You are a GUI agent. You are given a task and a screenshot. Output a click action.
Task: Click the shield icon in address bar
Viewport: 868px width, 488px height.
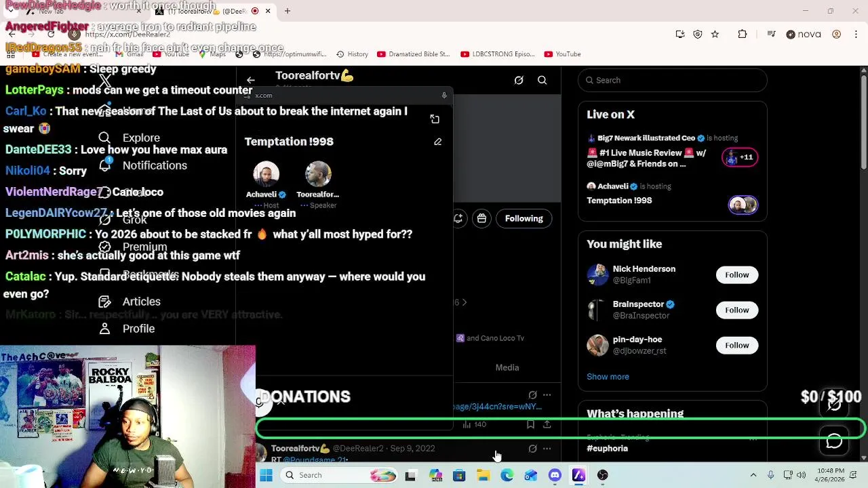[698, 35]
